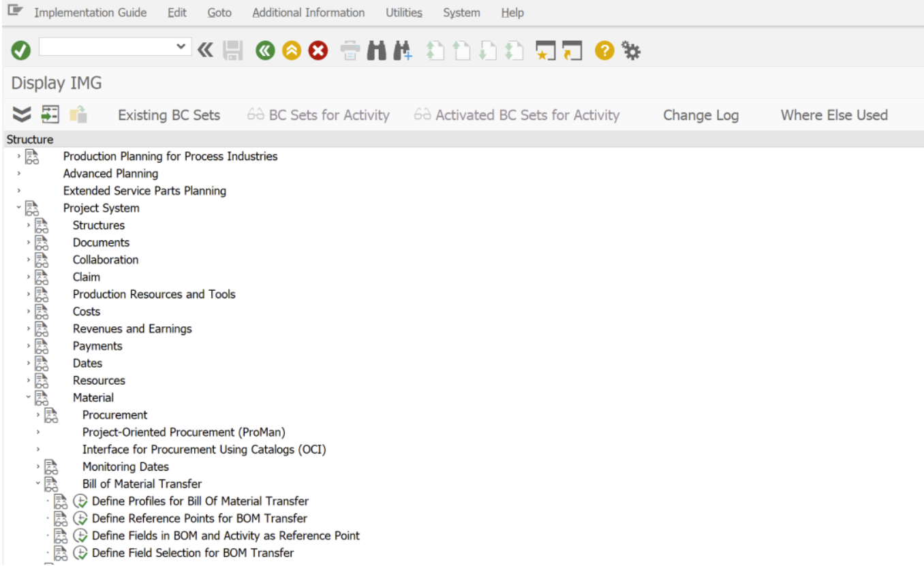Open the Utilities menu
This screenshot has width=924, height=566.
pyautogui.click(x=403, y=12)
